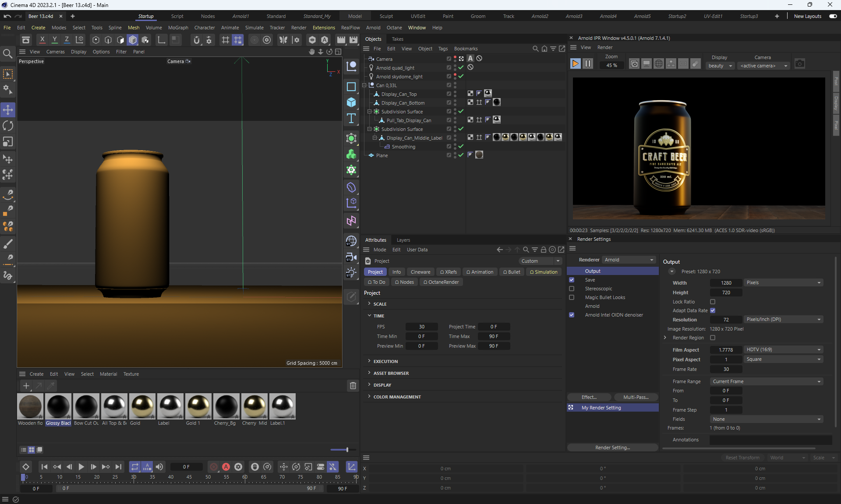The image size is (841, 504).
Task: Delete selected material with trash icon
Action: coord(353,386)
